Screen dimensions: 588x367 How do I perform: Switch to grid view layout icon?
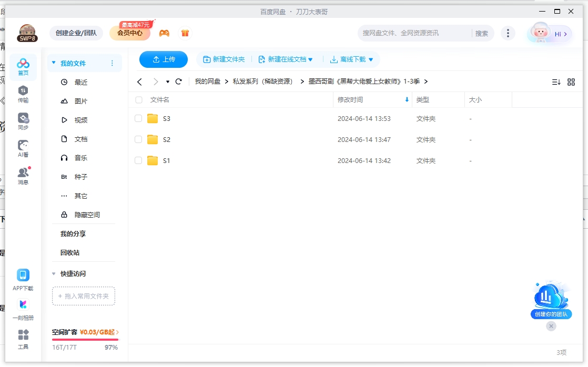pos(571,81)
